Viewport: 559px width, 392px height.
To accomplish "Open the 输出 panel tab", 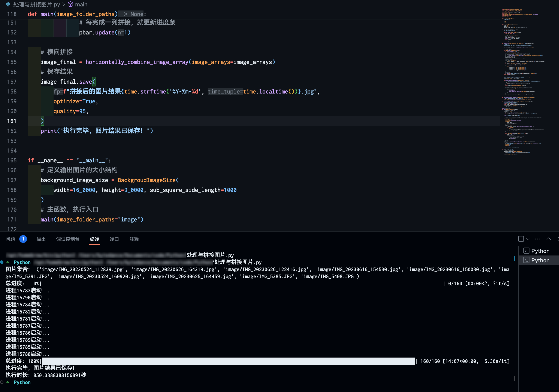I will [x=41, y=239].
